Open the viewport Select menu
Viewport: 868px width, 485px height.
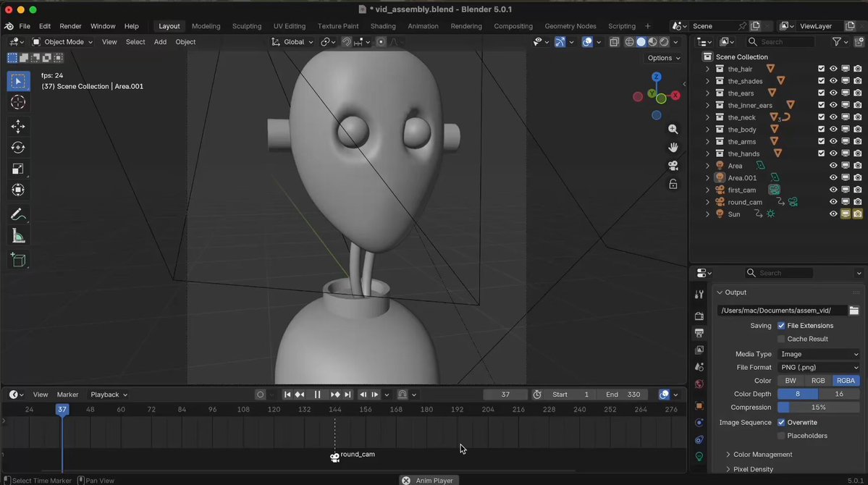coord(135,41)
